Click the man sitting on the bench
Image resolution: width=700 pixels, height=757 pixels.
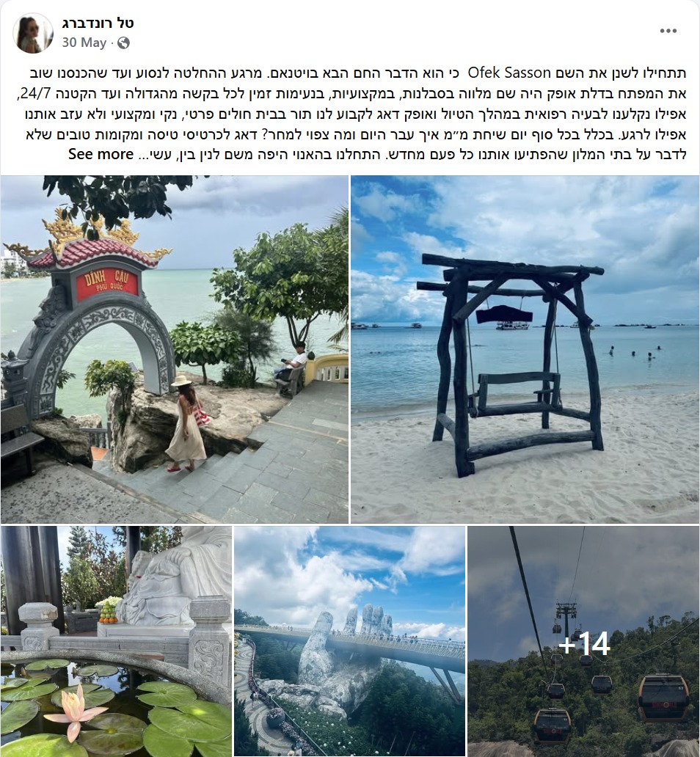[292, 366]
